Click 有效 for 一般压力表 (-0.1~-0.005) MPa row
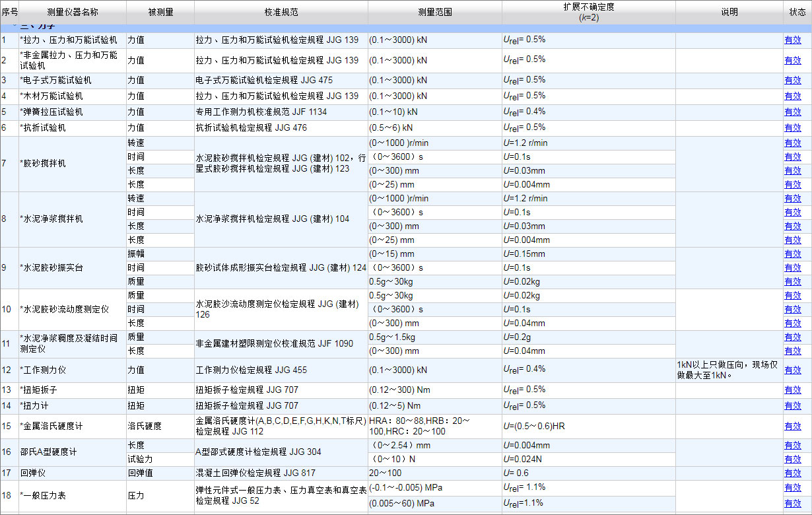Image resolution: width=812 pixels, height=515 pixels. click(x=792, y=488)
